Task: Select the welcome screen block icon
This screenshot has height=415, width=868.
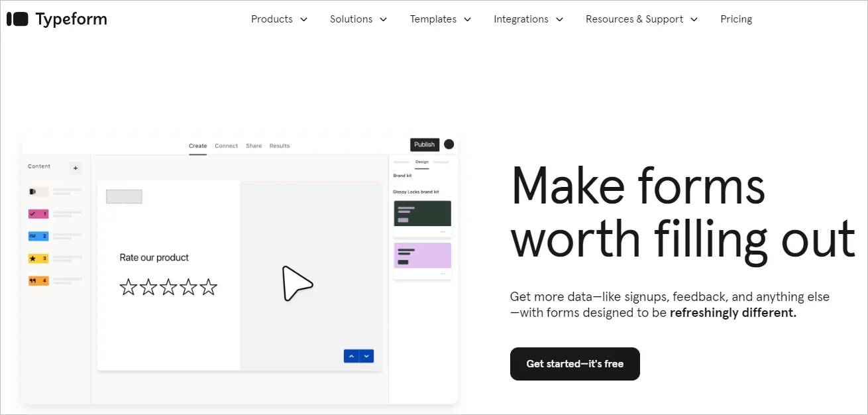Action: 38,192
